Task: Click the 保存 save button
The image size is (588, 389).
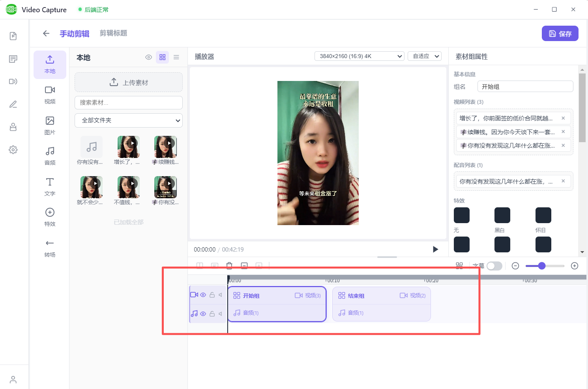Action: [x=560, y=34]
